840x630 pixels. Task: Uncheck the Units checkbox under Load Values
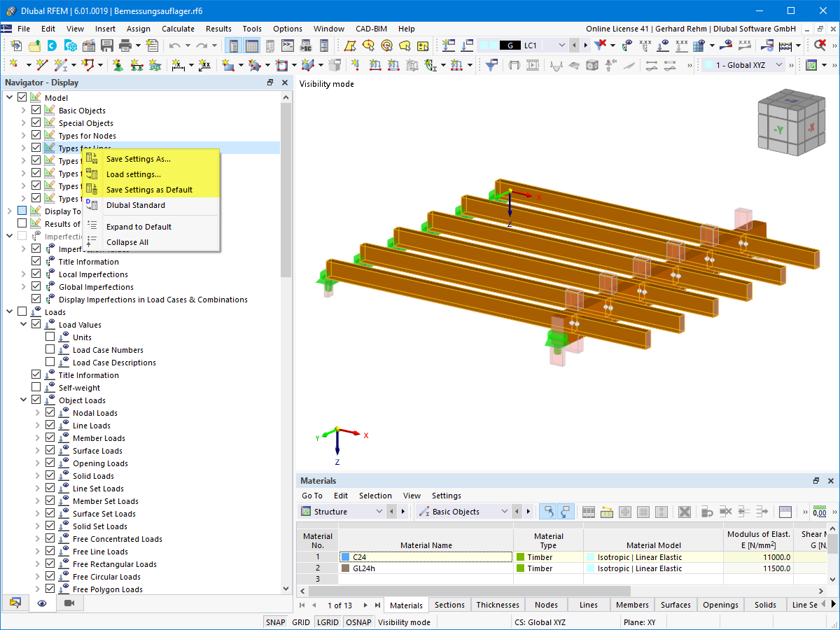(51, 337)
